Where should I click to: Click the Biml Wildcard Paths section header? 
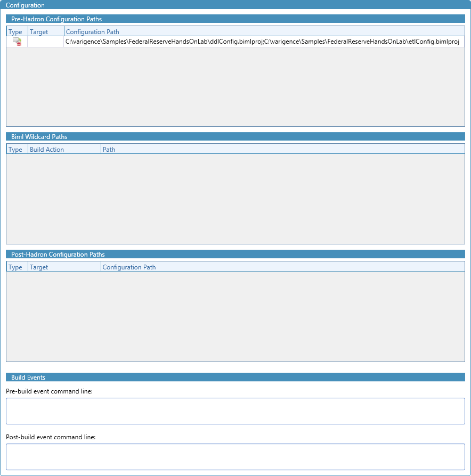coord(235,137)
